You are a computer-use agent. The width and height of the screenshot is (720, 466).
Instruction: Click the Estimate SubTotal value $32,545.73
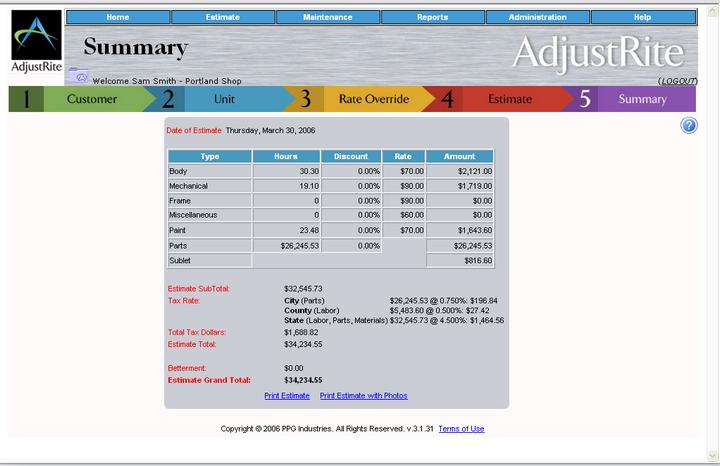click(303, 289)
